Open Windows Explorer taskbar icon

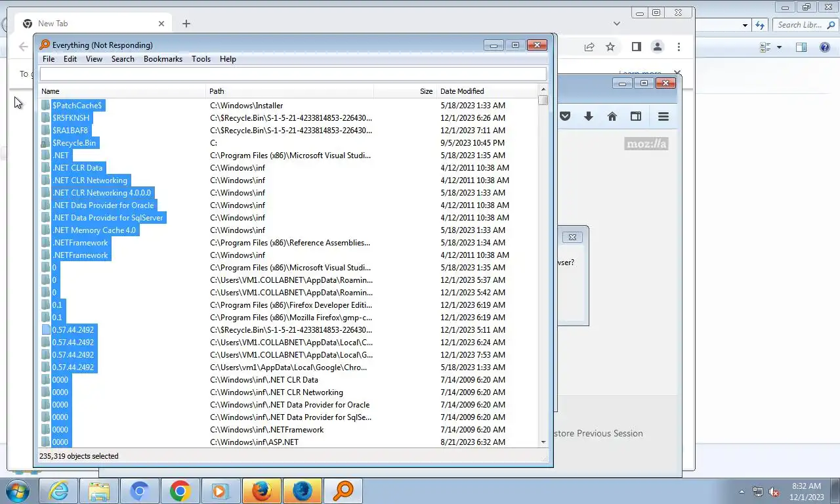pyautogui.click(x=99, y=491)
